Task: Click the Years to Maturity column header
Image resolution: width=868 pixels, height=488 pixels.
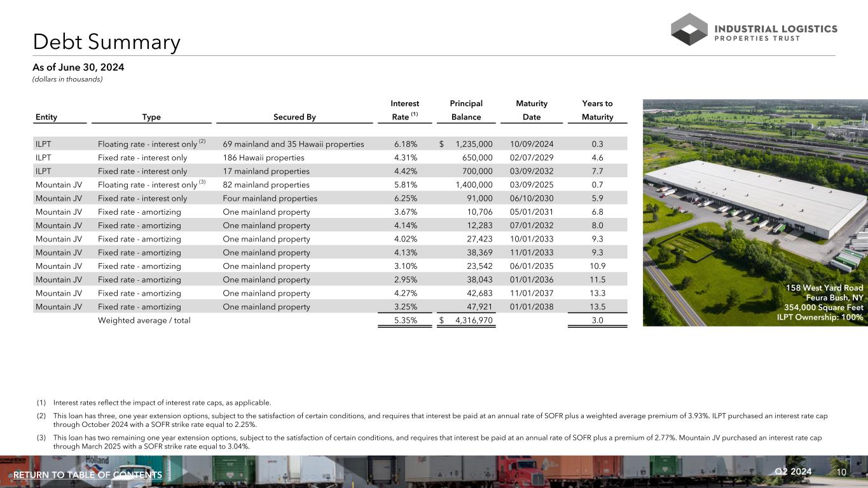Action: point(597,110)
